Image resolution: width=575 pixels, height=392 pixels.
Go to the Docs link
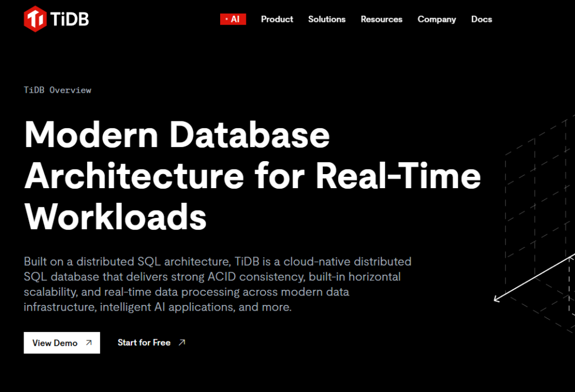click(x=481, y=19)
